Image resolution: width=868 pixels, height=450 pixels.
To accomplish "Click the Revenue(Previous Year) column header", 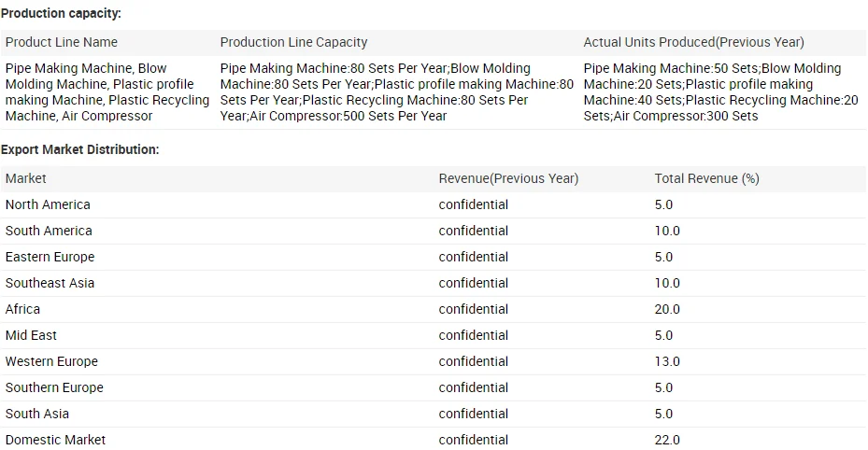I will click(508, 178).
